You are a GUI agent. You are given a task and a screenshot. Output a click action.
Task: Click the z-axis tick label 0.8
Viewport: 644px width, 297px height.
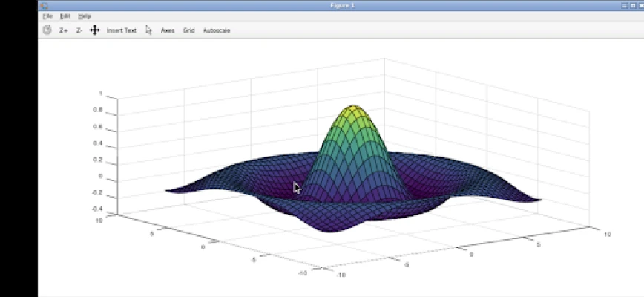pos(98,111)
